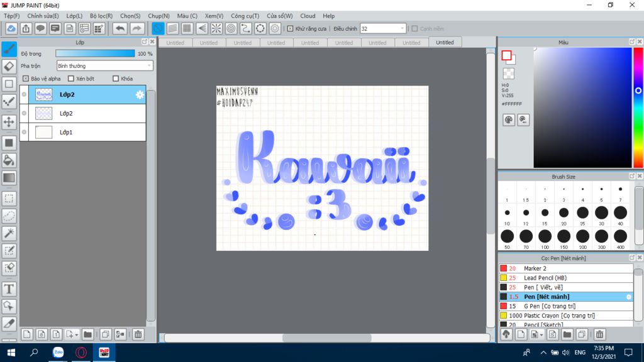This screenshot has width=644, height=362.
Task: Open the Bộ lọc(R) menu
Action: pos(101,16)
